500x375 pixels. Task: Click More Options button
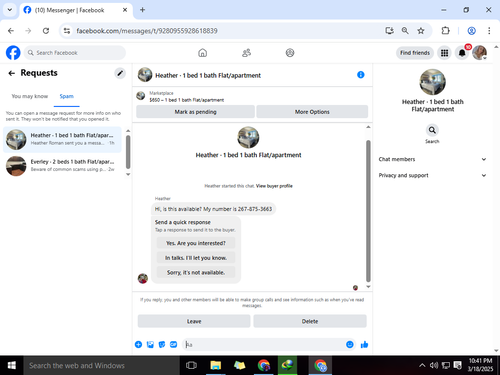coord(312,112)
